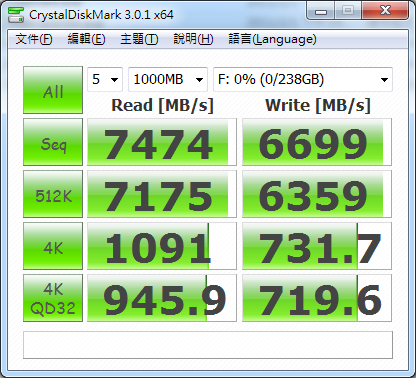
Task: Select the Seq write result 6699
Action: point(317,142)
